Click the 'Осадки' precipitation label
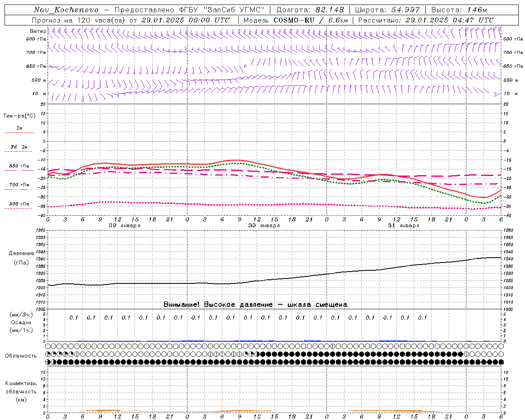The image size is (525, 420). point(21,322)
